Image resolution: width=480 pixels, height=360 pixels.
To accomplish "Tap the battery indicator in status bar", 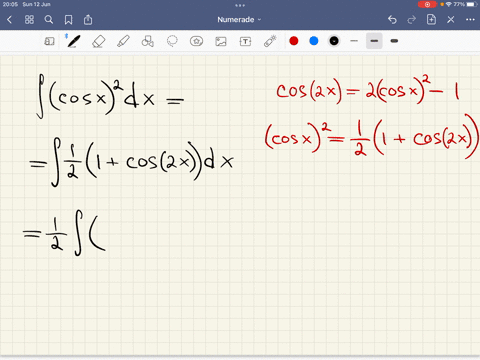I will point(472,4).
